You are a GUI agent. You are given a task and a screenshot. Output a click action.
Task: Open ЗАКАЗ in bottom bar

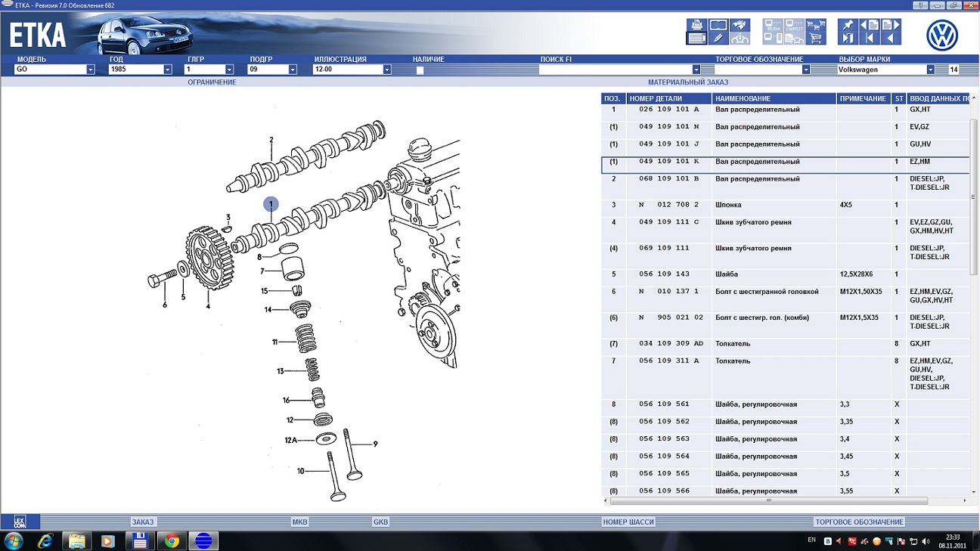tap(143, 522)
